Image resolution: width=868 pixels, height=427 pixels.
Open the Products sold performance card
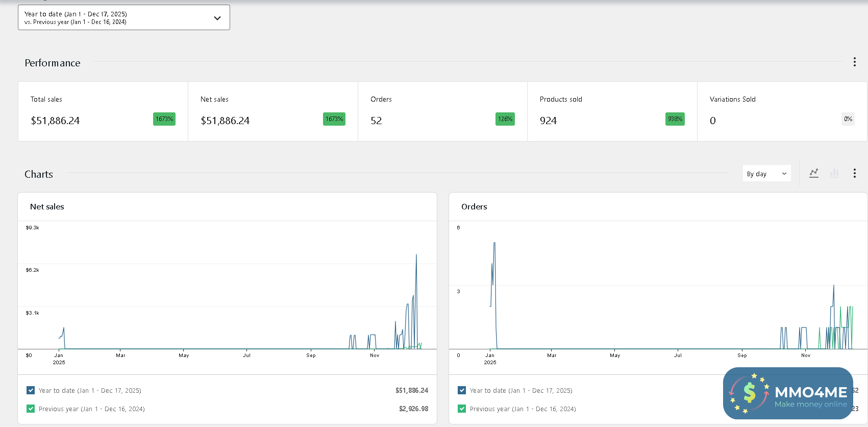[x=612, y=111]
